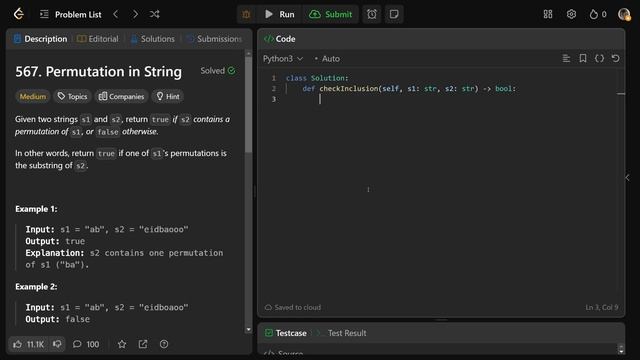640x360 pixels.
Task: Switch to the Description tab
Action: pyautogui.click(x=40, y=39)
